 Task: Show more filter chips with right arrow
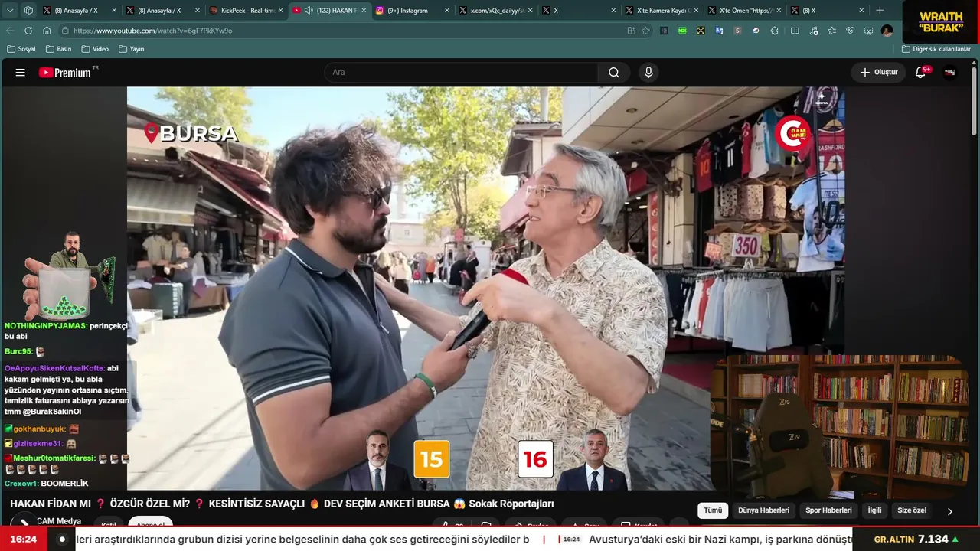(950, 511)
